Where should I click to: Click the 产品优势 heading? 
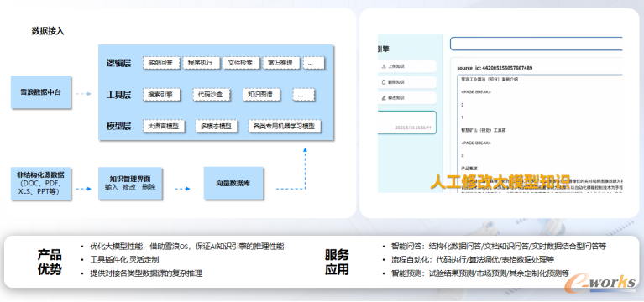pos(50,262)
